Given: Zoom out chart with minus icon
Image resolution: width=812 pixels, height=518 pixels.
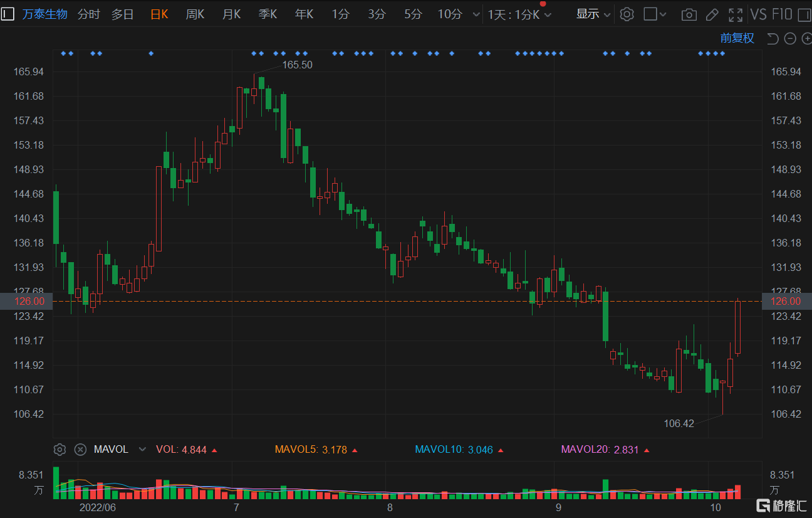Looking at the screenshot, I should click(x=790, y=39).
